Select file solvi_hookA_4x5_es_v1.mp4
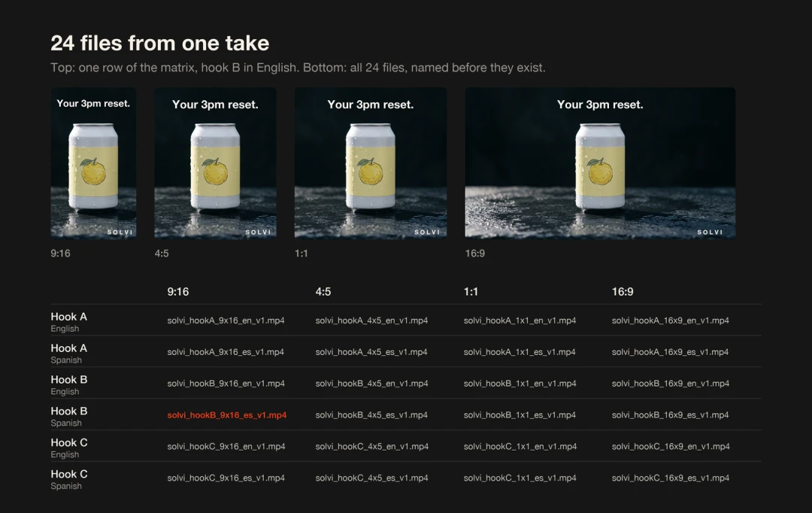This screenshot has width=812, height=513. click(x=371, y=352)
